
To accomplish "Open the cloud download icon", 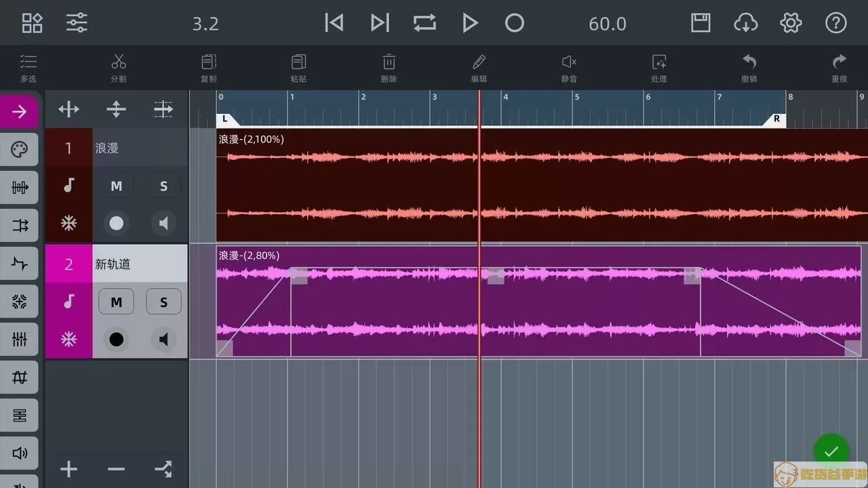I will click(x=746, y=23).
